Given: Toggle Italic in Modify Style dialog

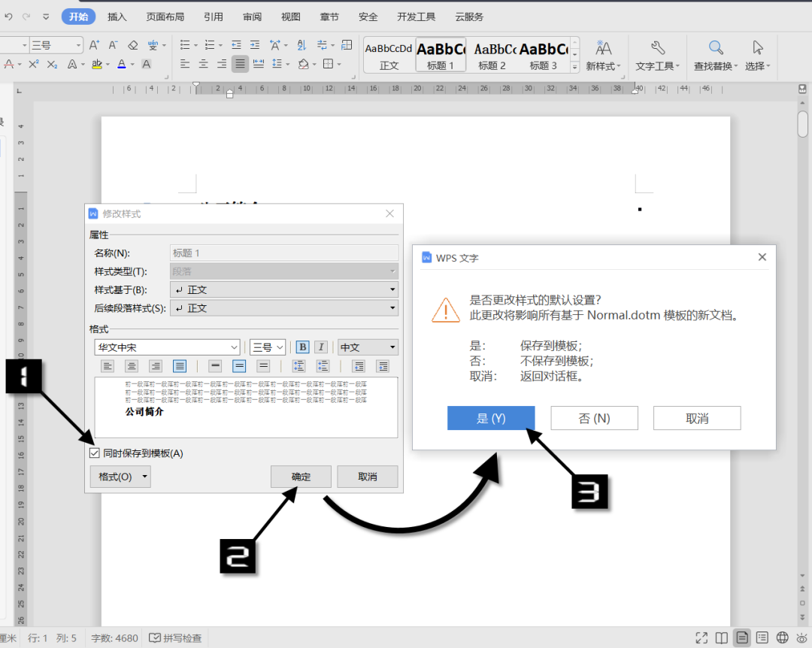Looking at the screenshot, I should pos(321,347).
